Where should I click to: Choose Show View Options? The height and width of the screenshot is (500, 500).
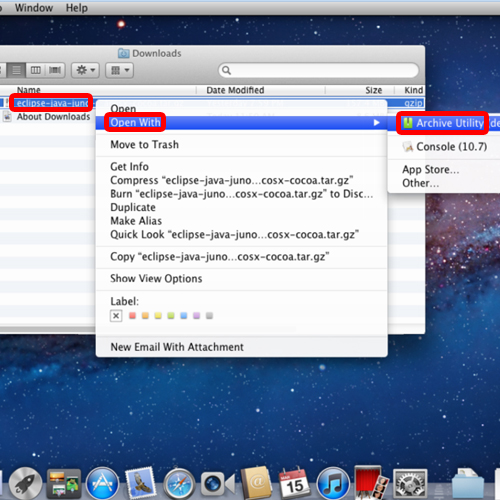[156, 278]
